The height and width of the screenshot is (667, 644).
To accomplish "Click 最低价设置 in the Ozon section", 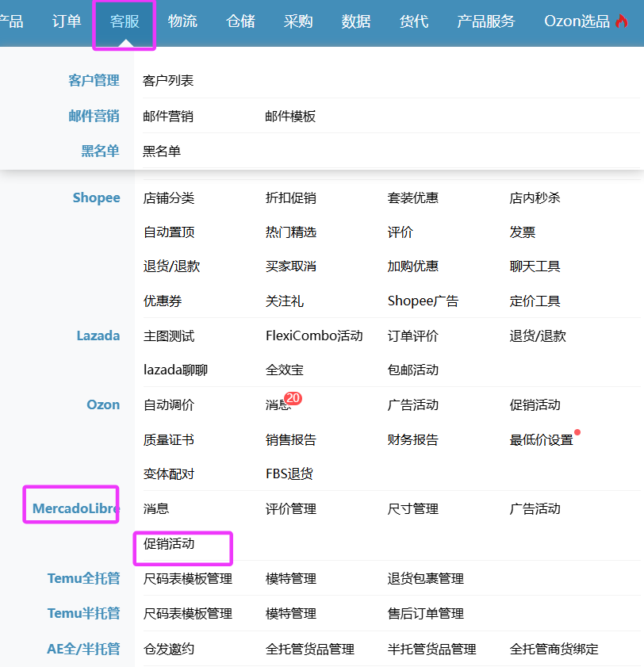I will click(541, 440).
